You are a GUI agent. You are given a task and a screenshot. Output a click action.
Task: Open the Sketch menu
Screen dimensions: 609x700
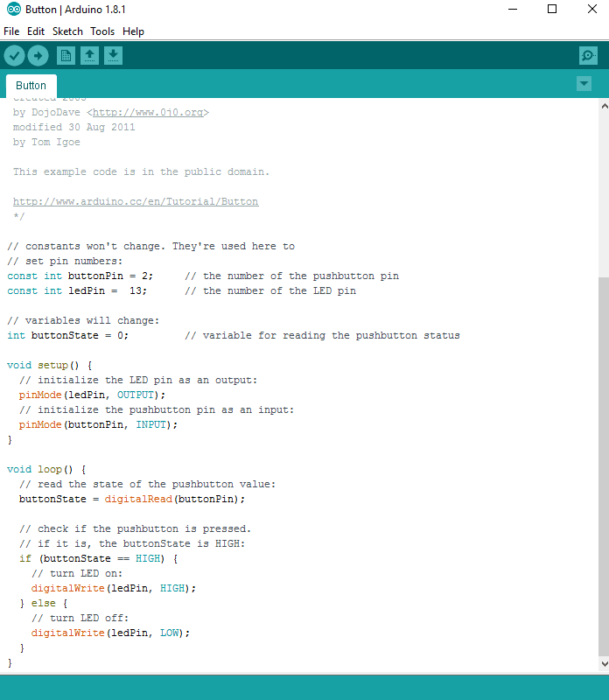[67, 31]
